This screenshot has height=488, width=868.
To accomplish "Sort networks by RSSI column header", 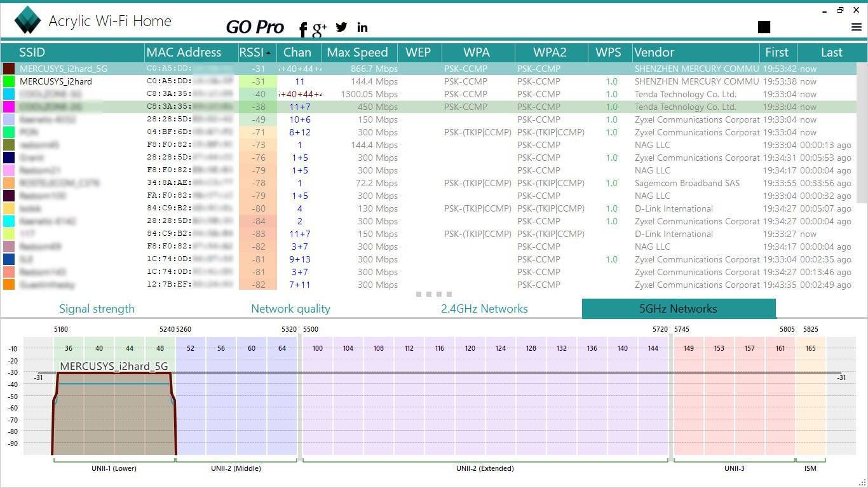I will pos(252,52).
